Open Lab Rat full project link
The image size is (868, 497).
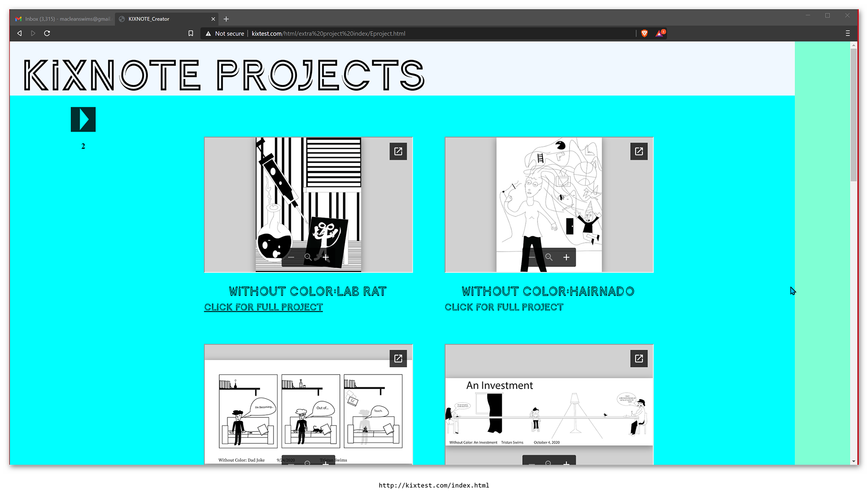click(263, 307)
